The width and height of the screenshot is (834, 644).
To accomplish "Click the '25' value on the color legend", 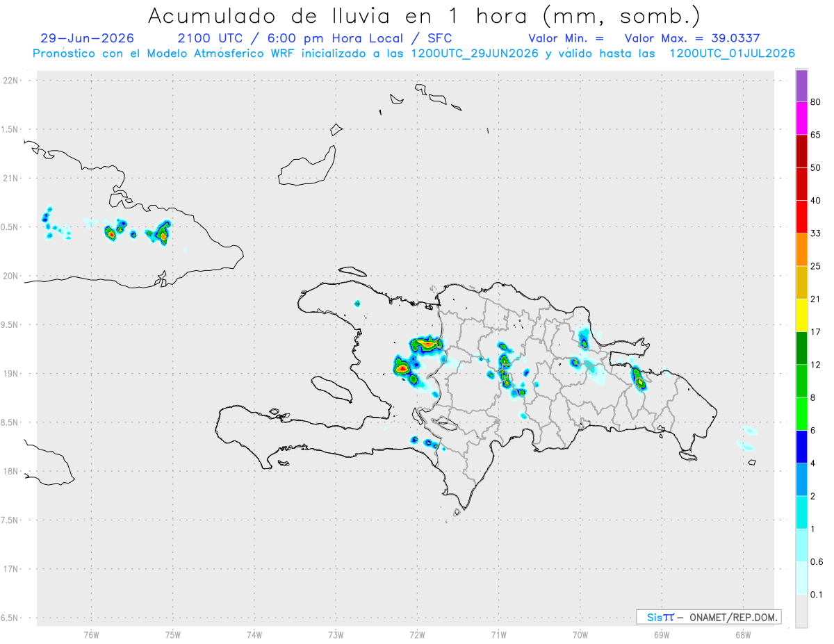I will click(x=815, y=266).
